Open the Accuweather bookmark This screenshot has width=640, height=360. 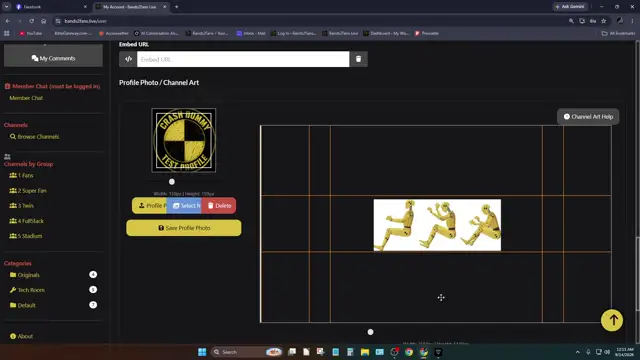(x=114, y=33)
